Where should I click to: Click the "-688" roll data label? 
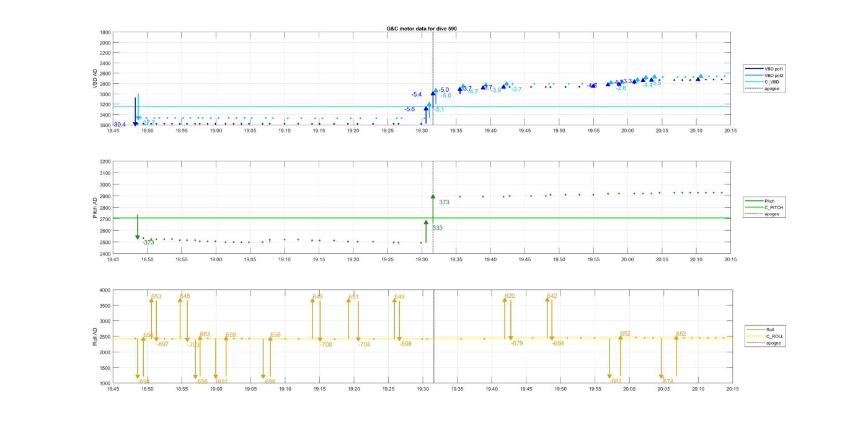point(269,382)
